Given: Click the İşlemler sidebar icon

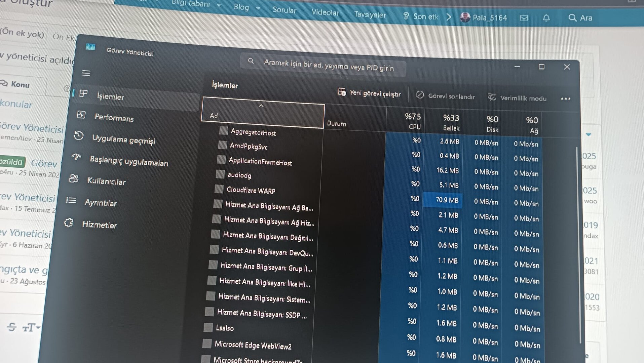Looking at the screenshot, I should [x=83, y=93].
